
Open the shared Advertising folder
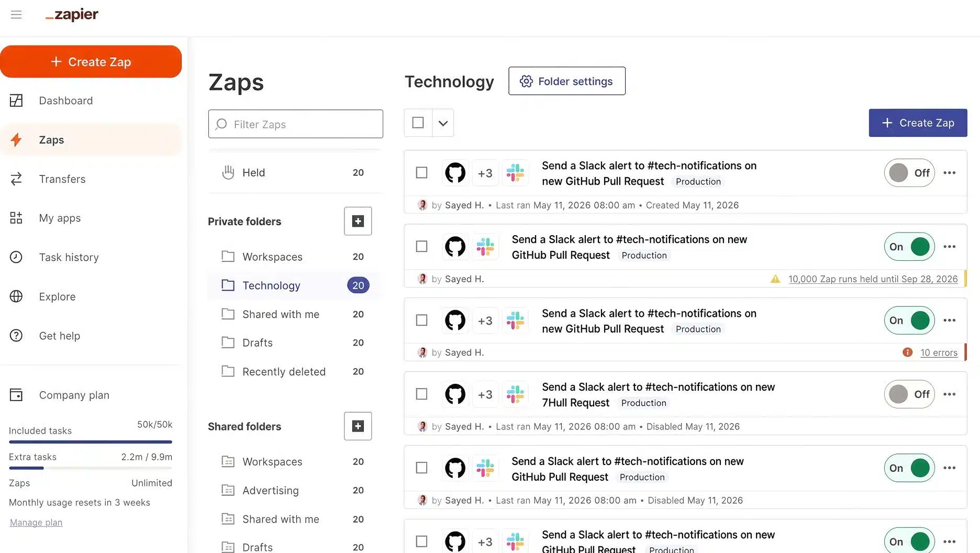295,490
